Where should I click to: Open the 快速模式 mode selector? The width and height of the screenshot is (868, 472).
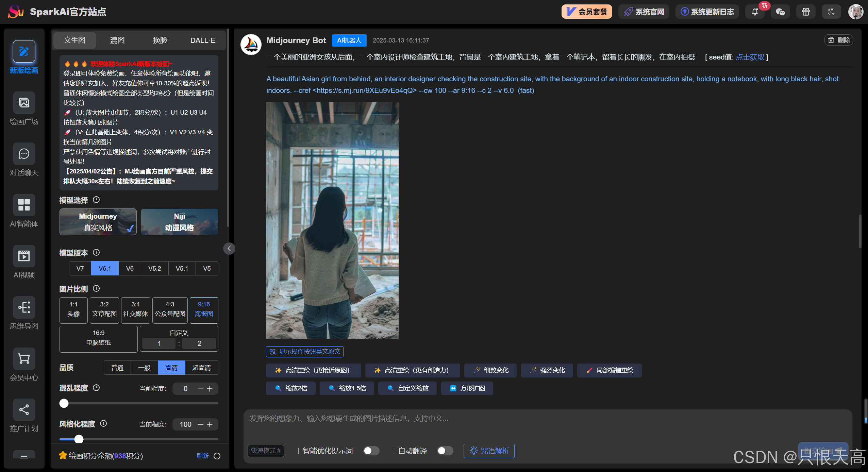point(266,451)
